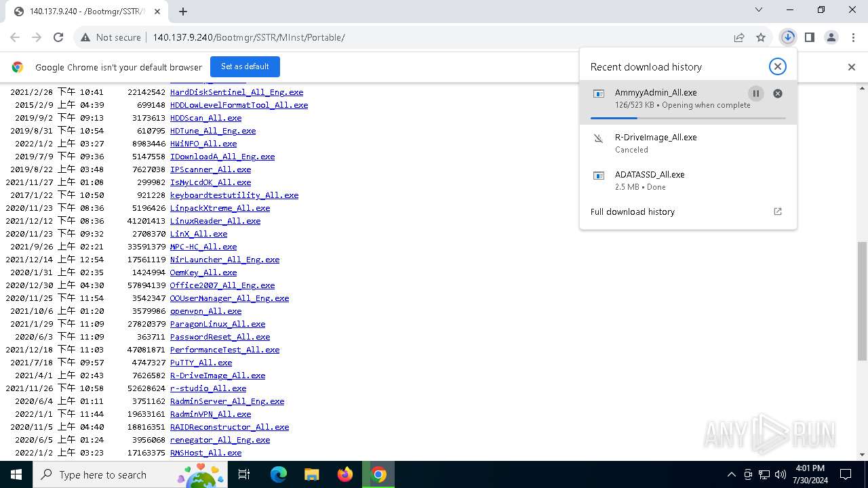Cancel the AmmyyAdmin_All.exe download
This screenshot has height=488, width=868.
[778, 94]
